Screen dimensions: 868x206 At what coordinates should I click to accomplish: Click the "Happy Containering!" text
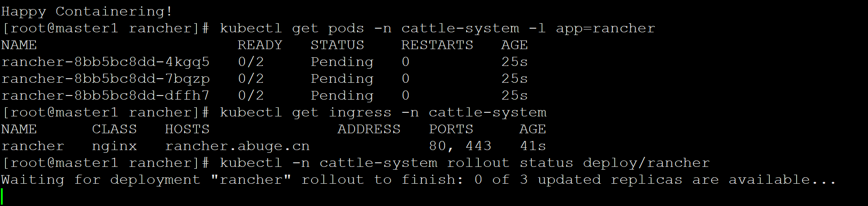87,11
